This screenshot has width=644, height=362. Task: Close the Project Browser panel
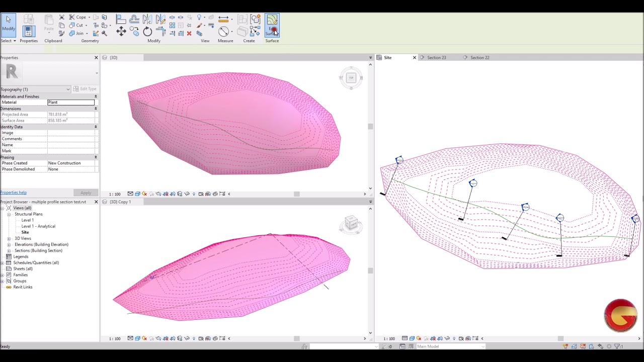[96, 202]
